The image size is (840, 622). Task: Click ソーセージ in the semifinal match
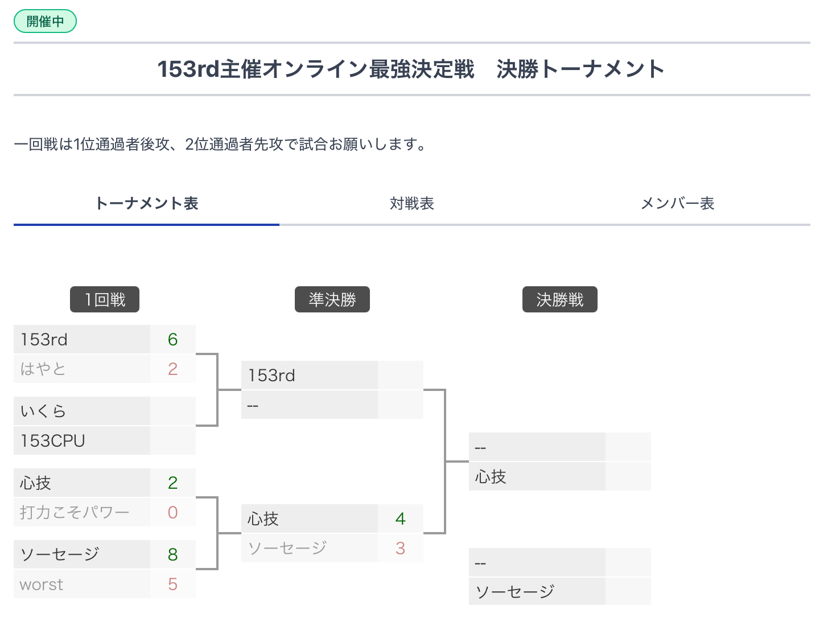pyautogui.click(x=310, y=548)
